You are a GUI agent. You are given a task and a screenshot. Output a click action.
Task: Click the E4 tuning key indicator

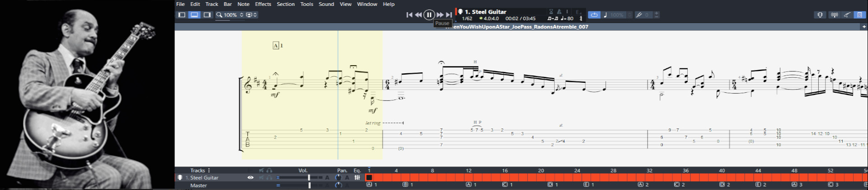578,12
